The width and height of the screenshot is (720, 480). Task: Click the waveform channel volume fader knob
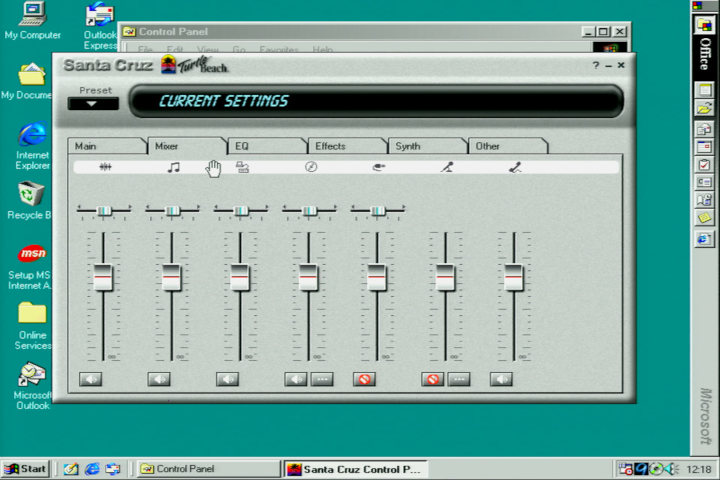103,277
